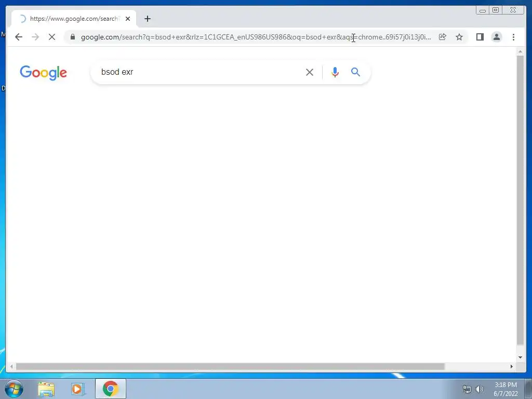Clear the 'bsod exr' search text
The width and height of the screenshot is (532, 399).
(310, 72)
